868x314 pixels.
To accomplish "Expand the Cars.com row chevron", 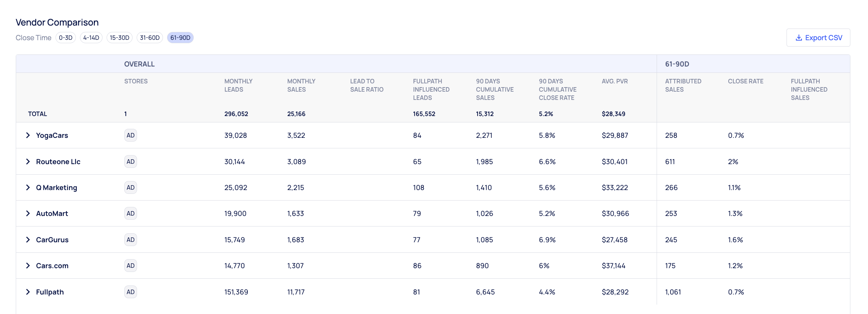I will tap(28, 266).
